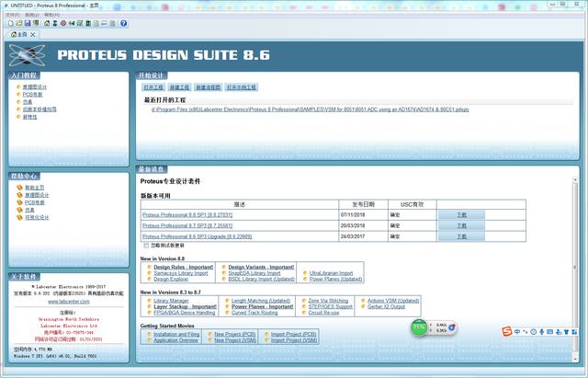
Task: Open Proteus Professional 8.7 SP3 link
Action: 187,226
